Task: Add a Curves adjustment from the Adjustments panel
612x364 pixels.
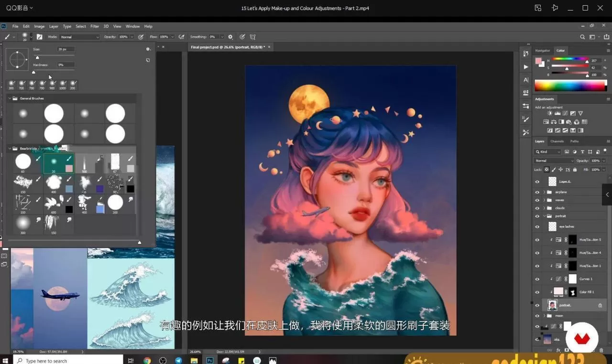Action: 565,113
